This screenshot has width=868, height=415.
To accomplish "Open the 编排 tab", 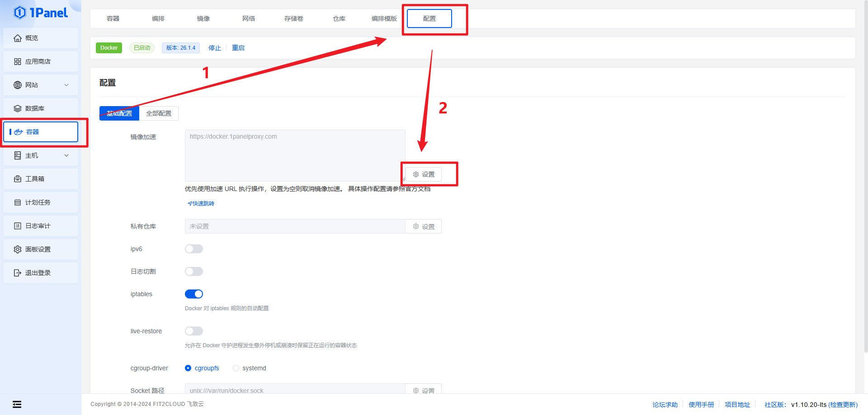I will (x=158, y=19).
